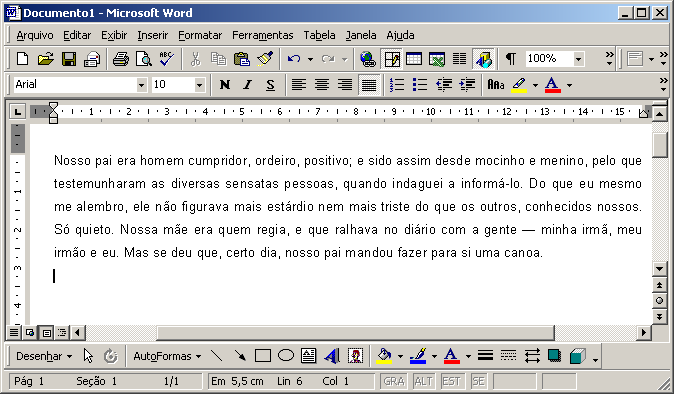Open 3-D settings on Drawing toolbar
The height and width of the screenshot is (394, 674).
coord(577,356)
